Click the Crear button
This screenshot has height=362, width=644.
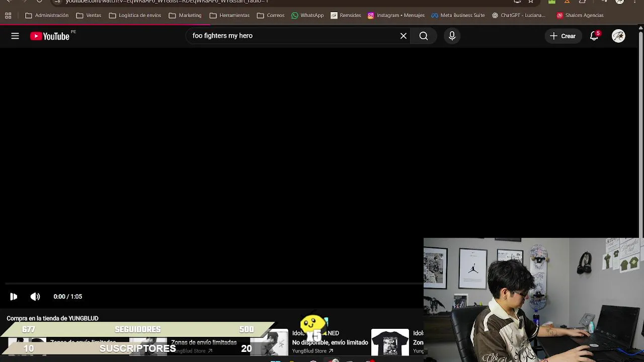[x=563, y=36]
